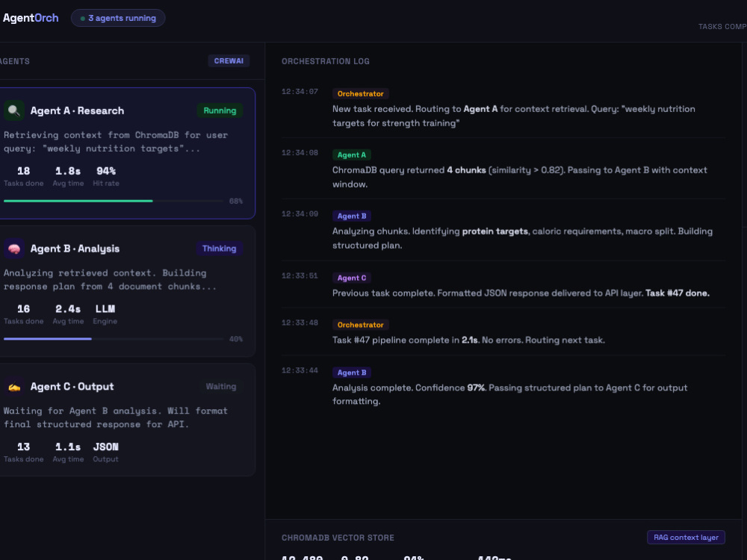The height and width of the screenshot is (560, 747).
Task: Click the Agent B tag at 12:33:44
Action: [x=352, y=373]
